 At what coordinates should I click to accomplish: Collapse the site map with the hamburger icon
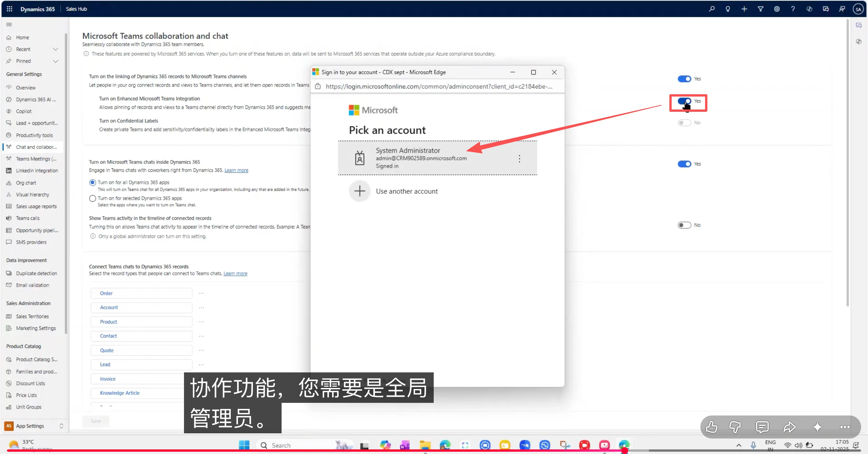click(x=9, y=24)
